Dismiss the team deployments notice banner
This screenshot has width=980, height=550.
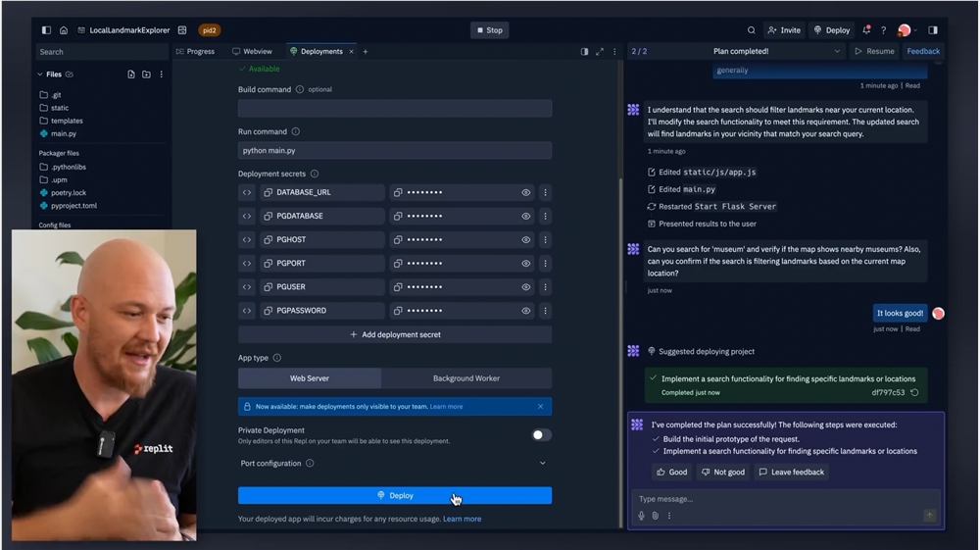click(x=541, y=407)
